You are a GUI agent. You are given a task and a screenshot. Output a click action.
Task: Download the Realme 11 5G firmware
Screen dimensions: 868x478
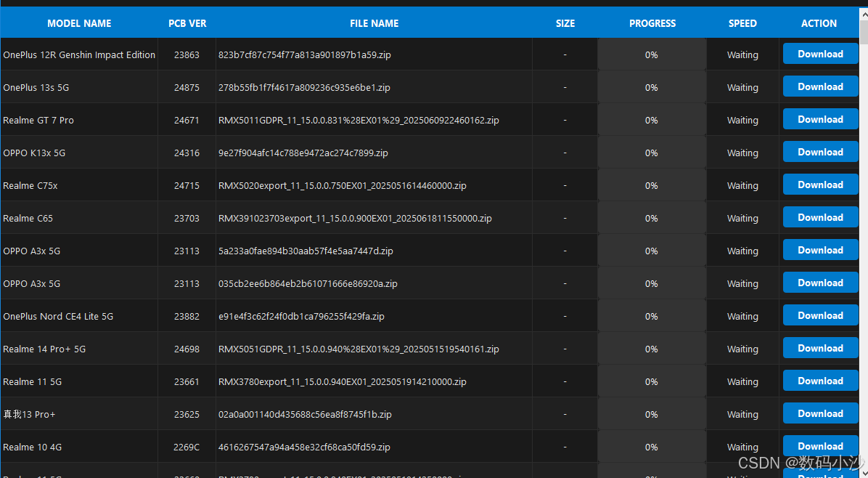(820, 381)
